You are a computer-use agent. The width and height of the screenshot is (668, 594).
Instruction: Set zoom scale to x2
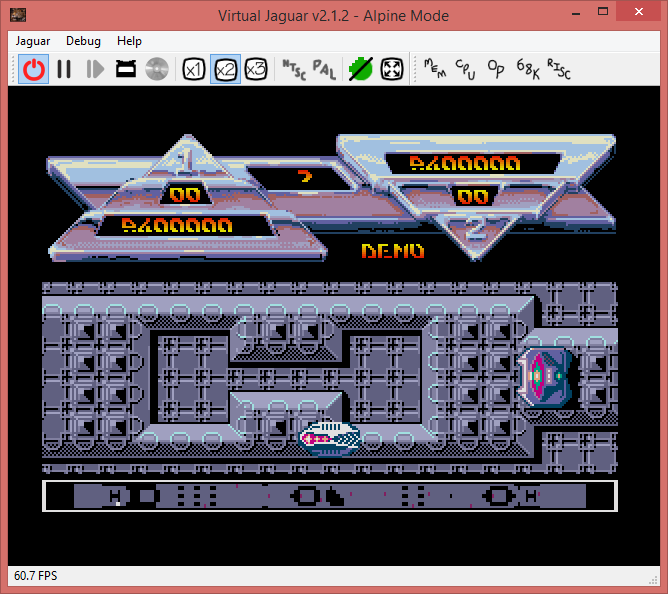(x=225, y=69)
